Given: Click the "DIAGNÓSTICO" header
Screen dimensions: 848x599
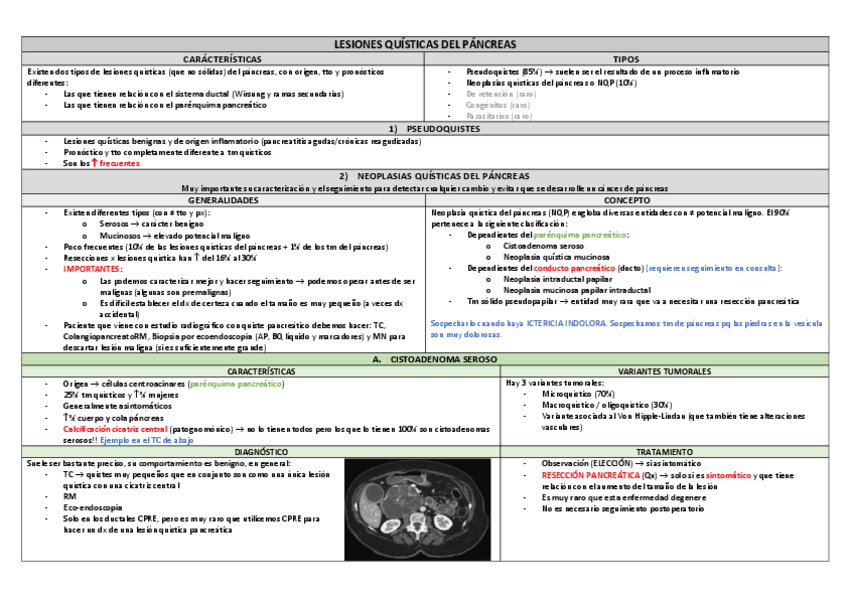Looking at the screenshot, I should (x=261, y=452).
